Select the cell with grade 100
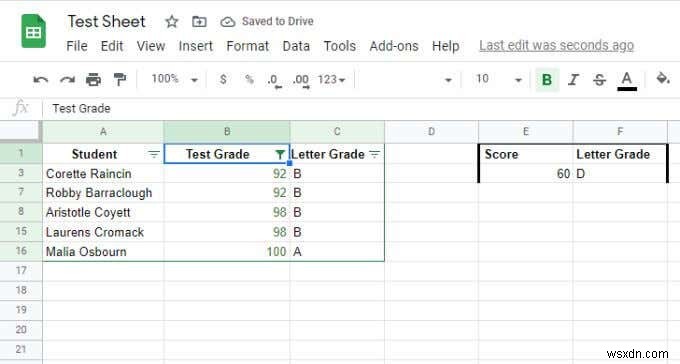This screenshot has width=680, height=364. pyautogui.click(x=227, y=252)
